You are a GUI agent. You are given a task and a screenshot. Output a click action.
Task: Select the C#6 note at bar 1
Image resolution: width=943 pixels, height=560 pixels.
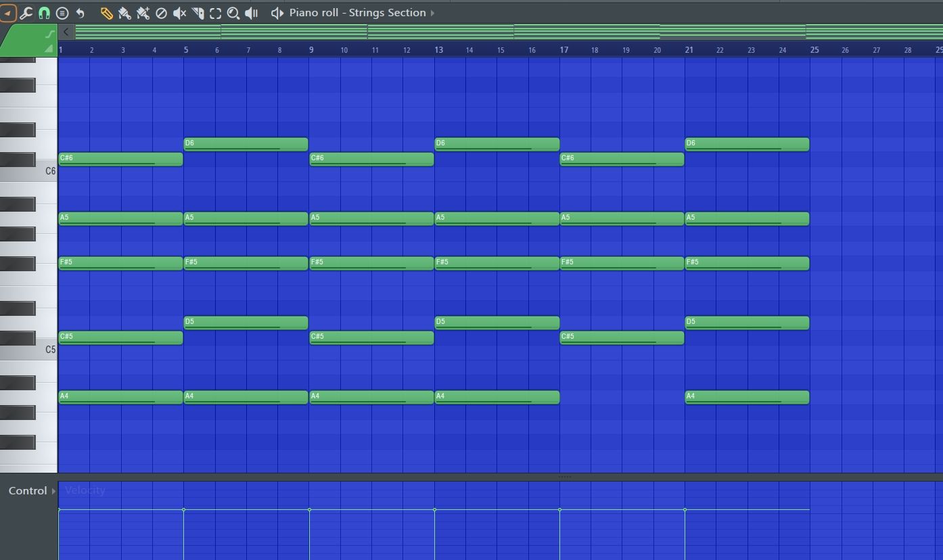(x=120, y=159)
